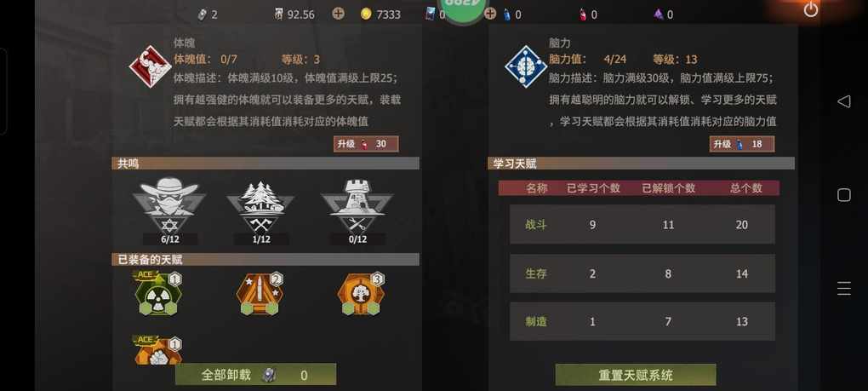Viewport: 868px width, 391px height.
Task: Click the 全部卸载 unload all button
Action: (x=256, y=374)
